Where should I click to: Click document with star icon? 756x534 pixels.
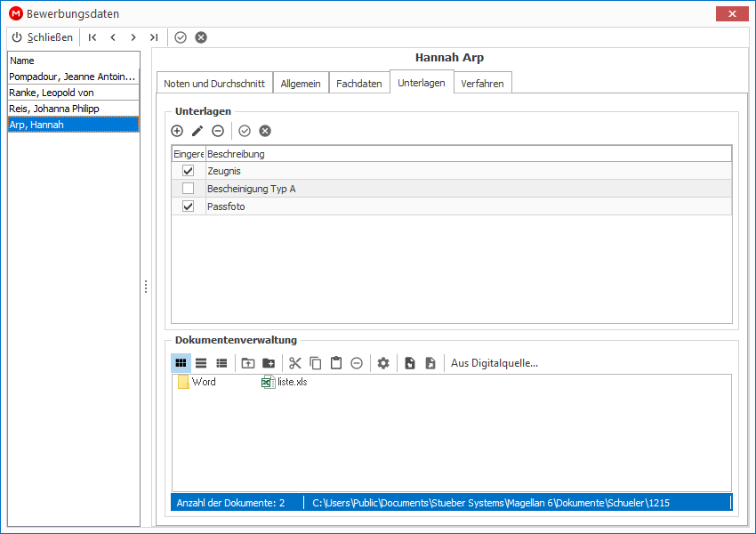pyautogui.click(x=430, y=363)
